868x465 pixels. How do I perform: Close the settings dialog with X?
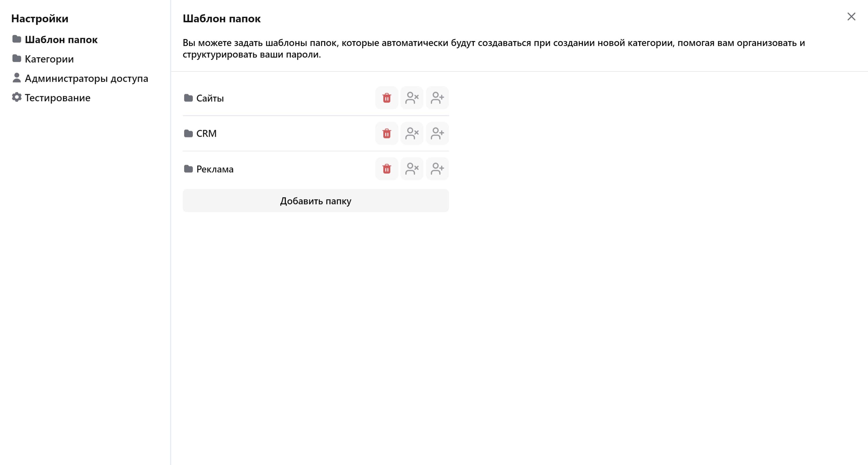point(851,17)
